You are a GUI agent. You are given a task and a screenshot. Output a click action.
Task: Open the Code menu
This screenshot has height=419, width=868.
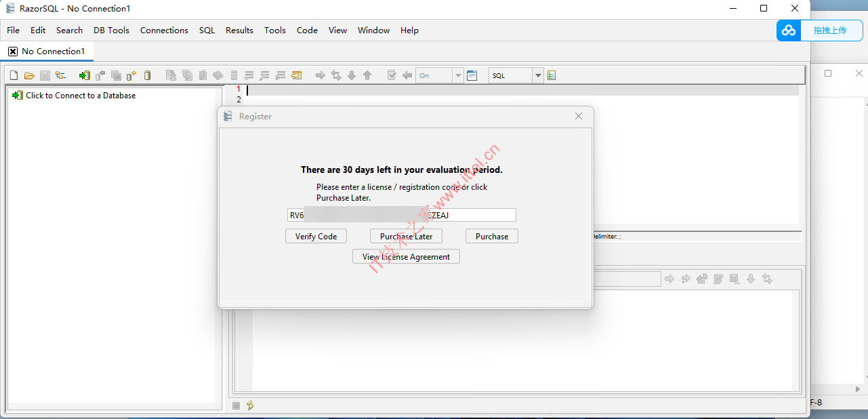pos(307,31)
